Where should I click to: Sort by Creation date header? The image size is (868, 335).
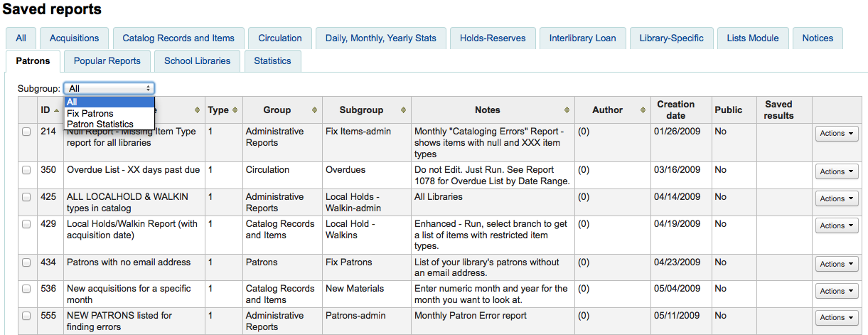coord(675,110)
